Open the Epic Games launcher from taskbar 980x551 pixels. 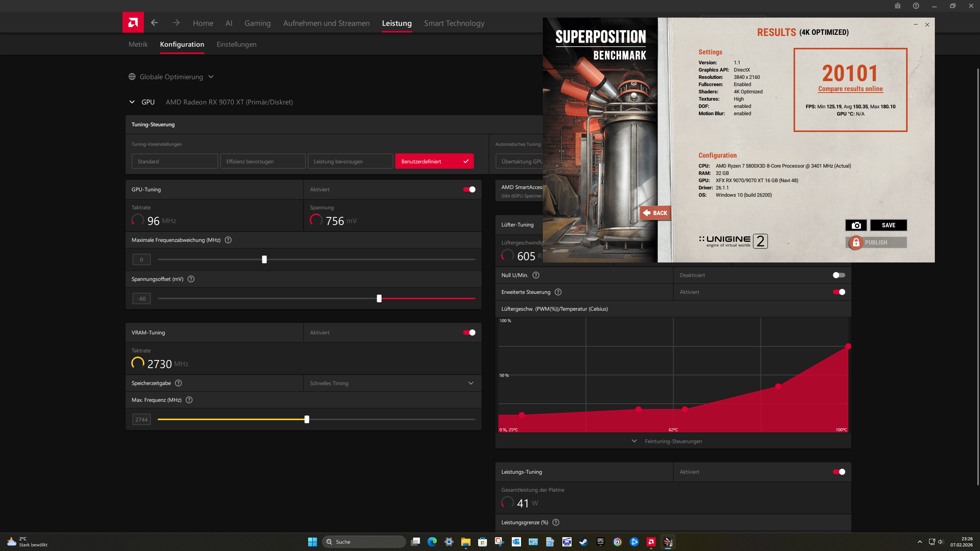[x=600, y=542]
